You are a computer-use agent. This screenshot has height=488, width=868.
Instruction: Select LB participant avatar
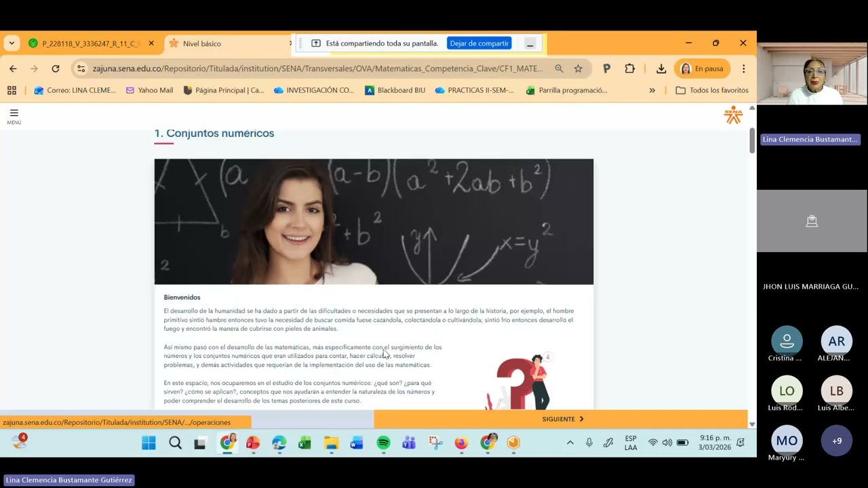point(836,391)
